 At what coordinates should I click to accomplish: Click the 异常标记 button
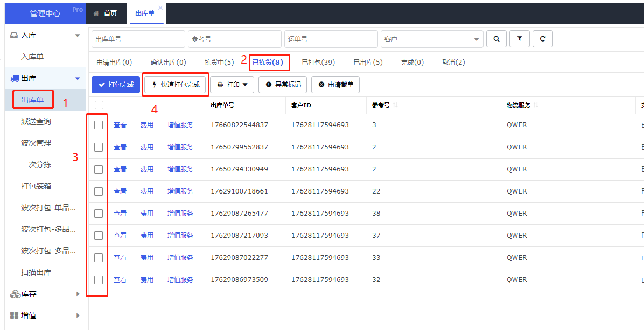point(283,85)
